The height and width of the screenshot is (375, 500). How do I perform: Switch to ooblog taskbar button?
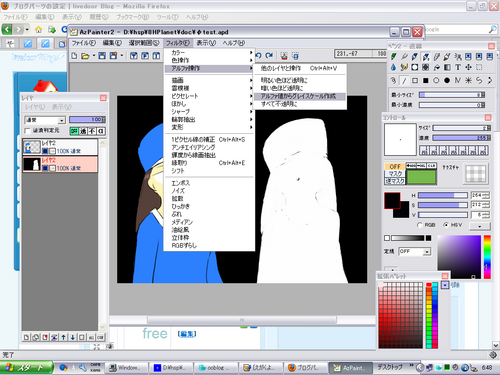(216, 368)
